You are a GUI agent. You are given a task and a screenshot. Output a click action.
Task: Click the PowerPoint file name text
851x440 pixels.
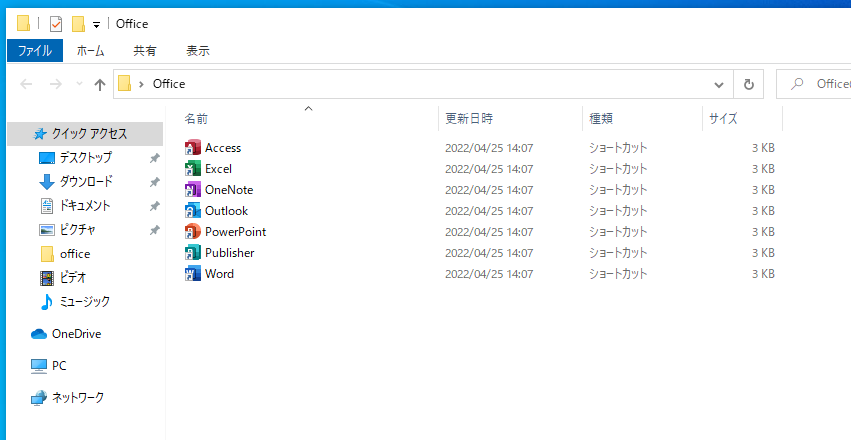tap(236, 232)
